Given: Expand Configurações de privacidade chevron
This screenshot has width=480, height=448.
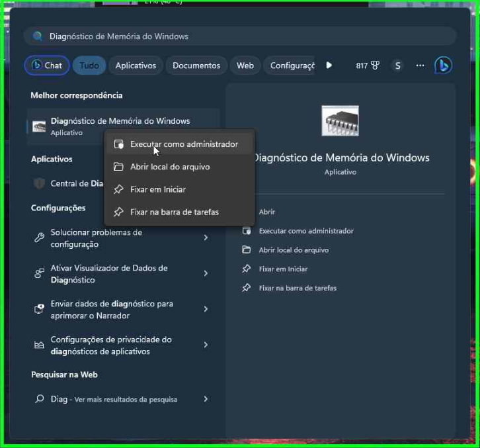Looking at the screenshot, I should coord(206,345).
